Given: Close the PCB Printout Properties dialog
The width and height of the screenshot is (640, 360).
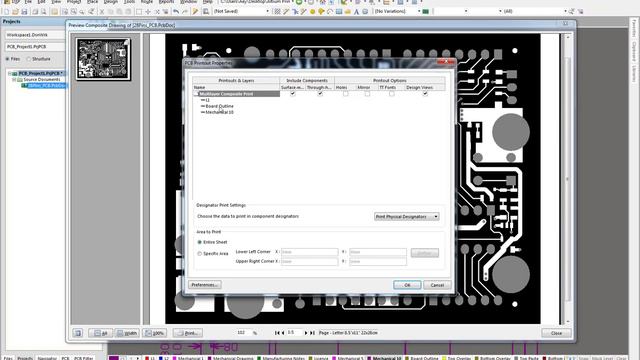Looking at the screenshot, I should pos(445,62).
